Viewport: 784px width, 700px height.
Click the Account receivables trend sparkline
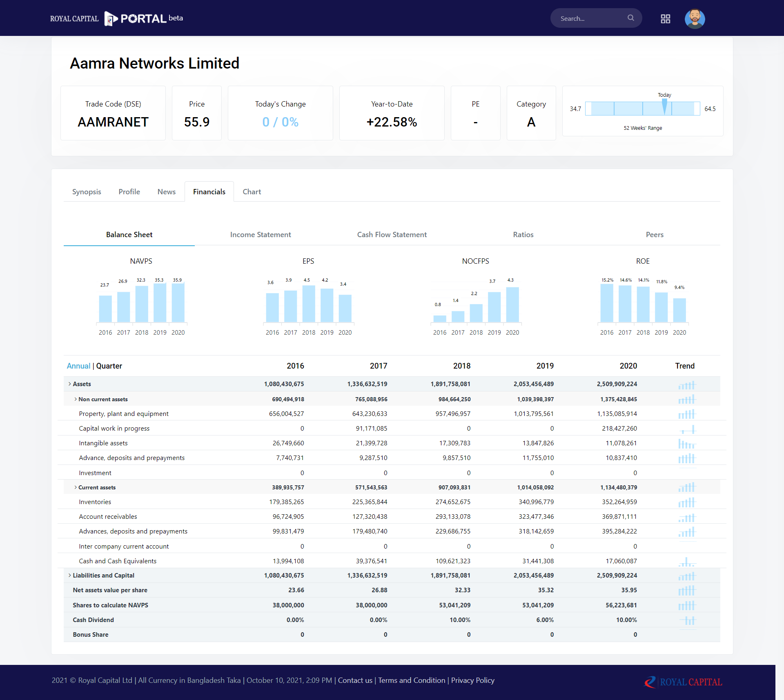[x=687, y=518]
